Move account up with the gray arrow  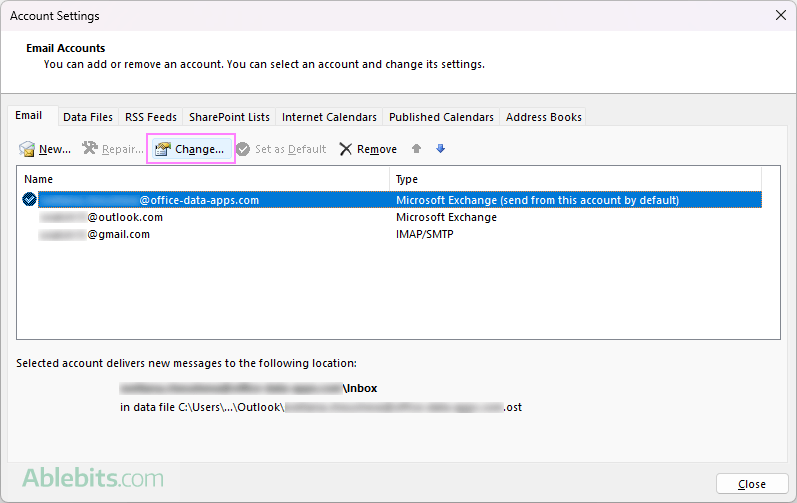pyautogui.click(x=416, y=148)
